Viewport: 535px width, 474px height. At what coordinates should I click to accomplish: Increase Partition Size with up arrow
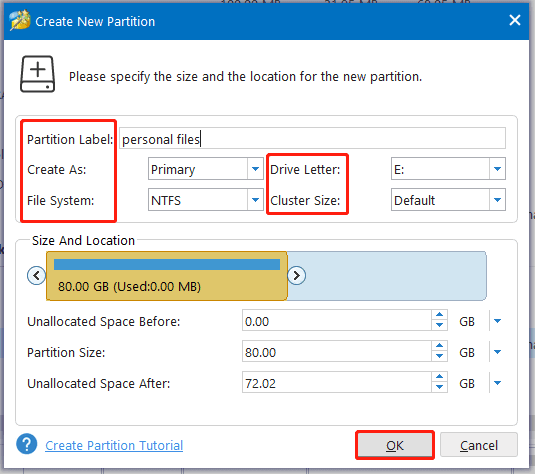click(439, 346)
